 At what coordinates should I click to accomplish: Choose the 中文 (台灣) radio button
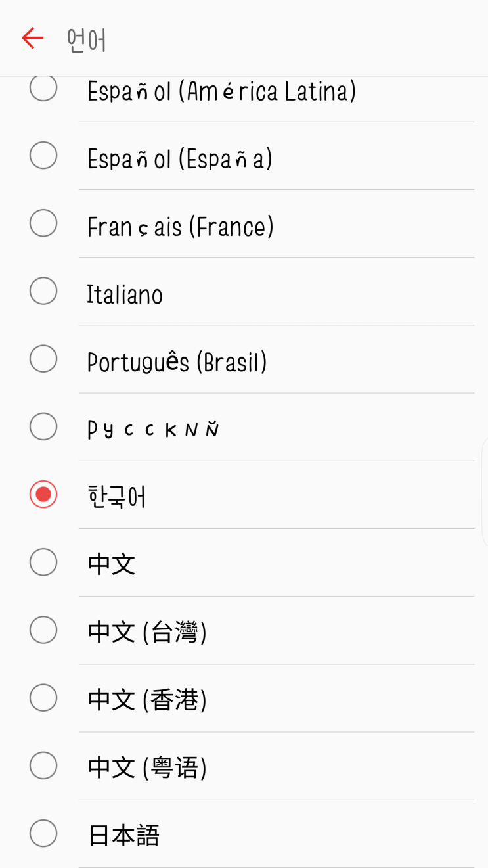coord(43,629)
